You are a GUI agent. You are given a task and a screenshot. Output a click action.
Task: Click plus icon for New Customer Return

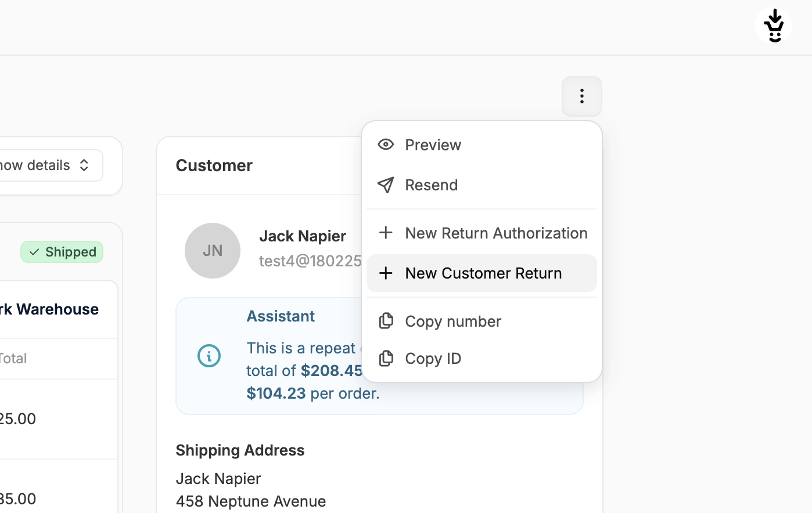point(386,273)
